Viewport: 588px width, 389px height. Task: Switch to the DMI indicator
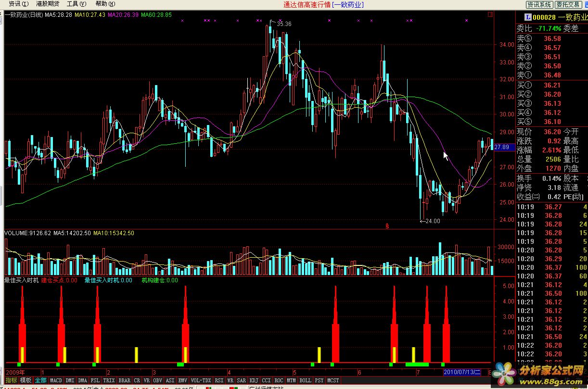tap(70, 380)
